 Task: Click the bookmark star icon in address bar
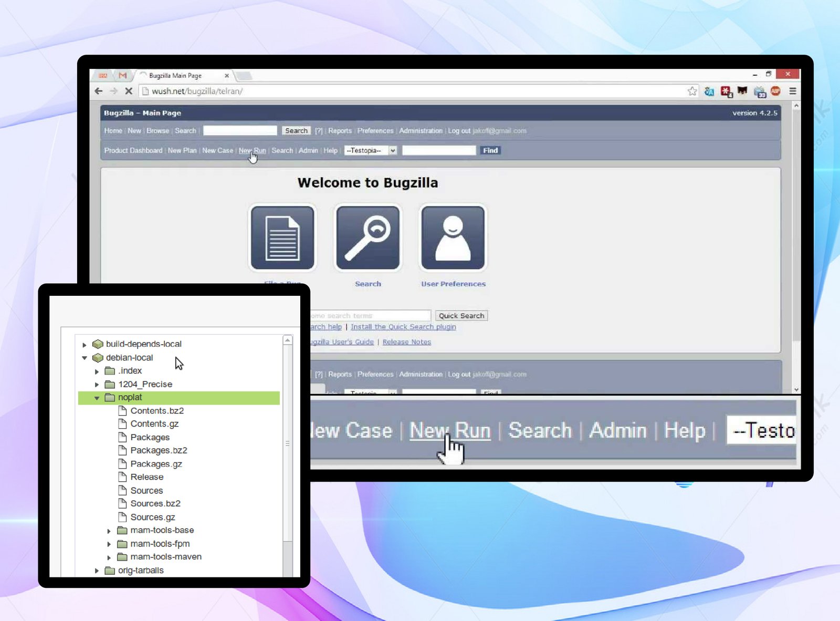coord(692,91)
